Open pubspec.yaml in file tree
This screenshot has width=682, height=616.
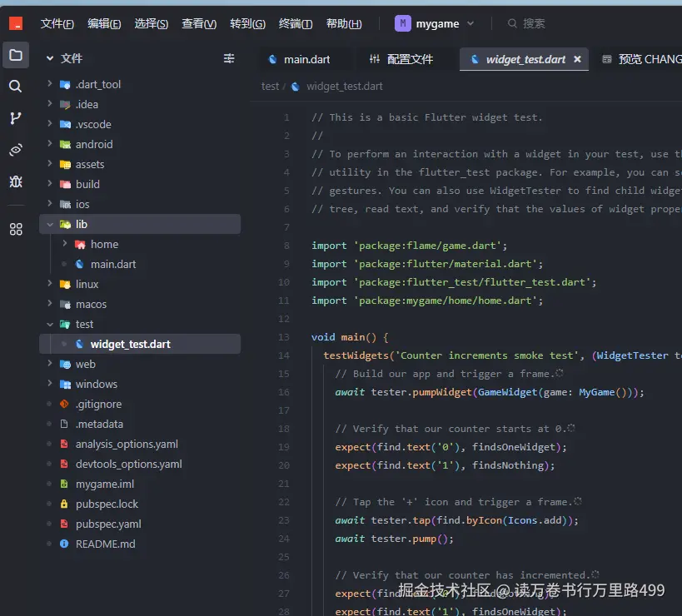click(x=108, y=524)
